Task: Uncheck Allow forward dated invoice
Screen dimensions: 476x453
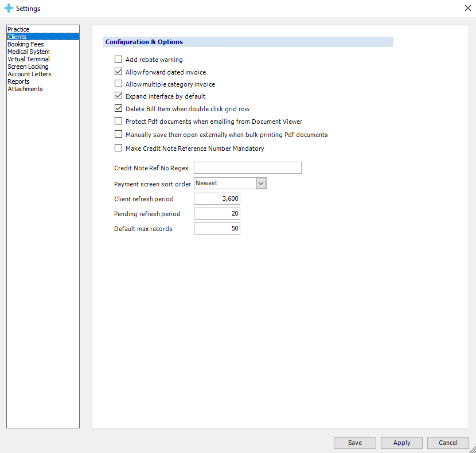Action: 119,72
